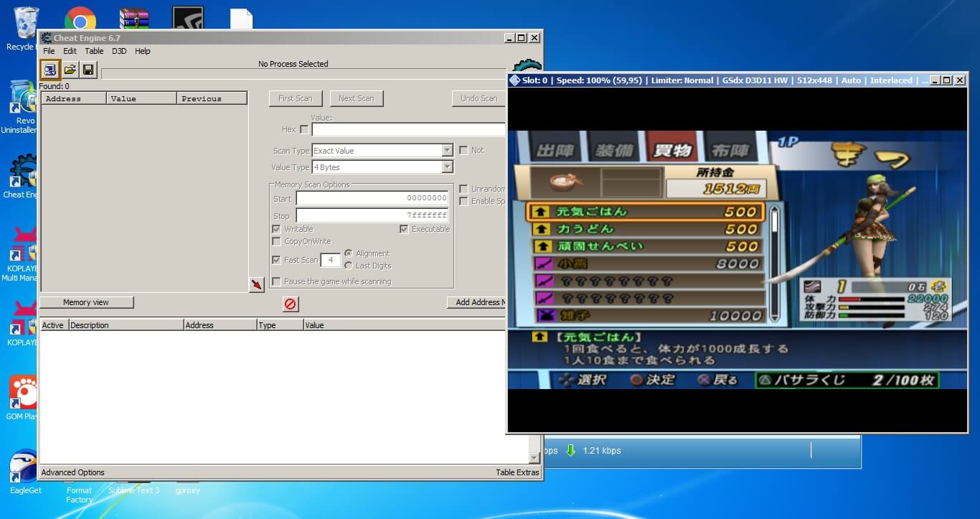Open the Edit menu
Image resolution: width=980 pixels, height=519 pixels.
click(x=70, y=51)
